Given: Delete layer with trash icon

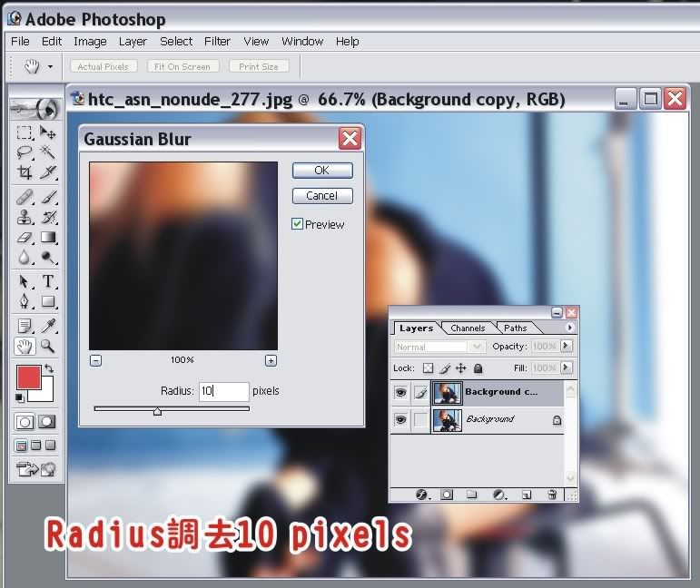Looking at the screenshot, I should tap(552, 495).
